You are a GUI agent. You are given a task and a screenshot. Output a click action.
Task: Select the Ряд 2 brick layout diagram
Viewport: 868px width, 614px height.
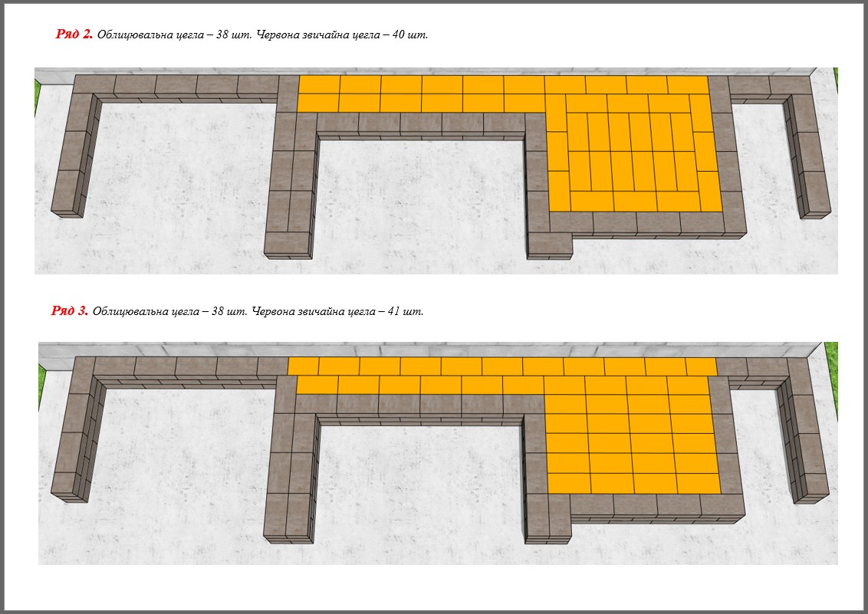pyautogui.click(x=436, y=170)
